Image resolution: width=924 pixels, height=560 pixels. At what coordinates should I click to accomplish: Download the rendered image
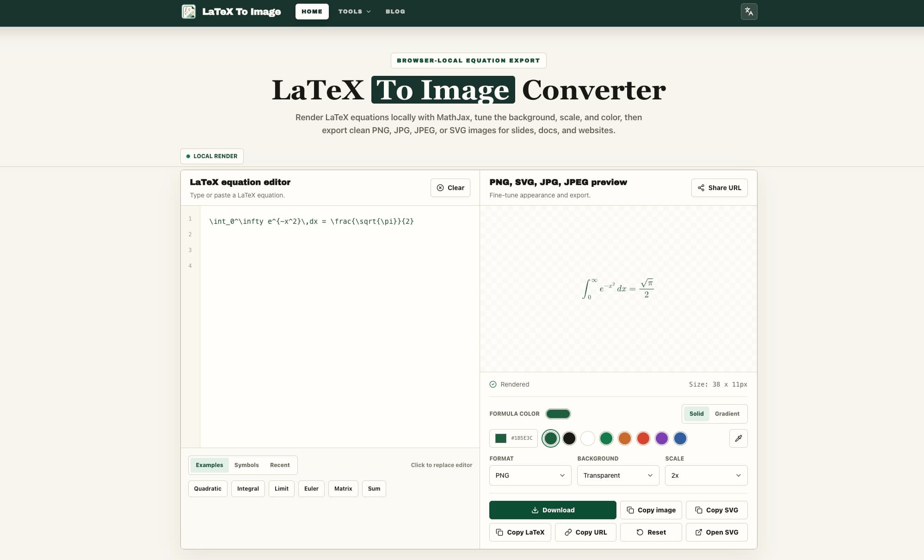coord(553,510)
